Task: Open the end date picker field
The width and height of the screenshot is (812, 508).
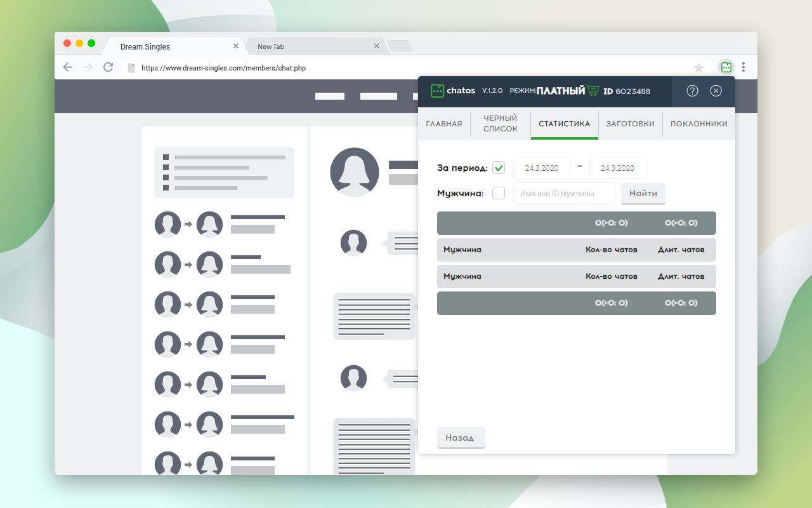Action: [x=617, y=168]
